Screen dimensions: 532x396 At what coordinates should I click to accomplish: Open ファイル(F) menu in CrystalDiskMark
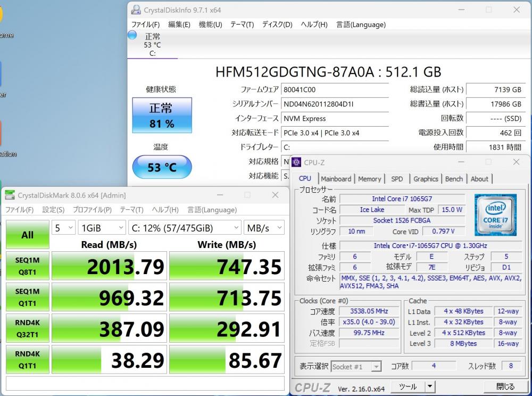(x=19, y=210)
